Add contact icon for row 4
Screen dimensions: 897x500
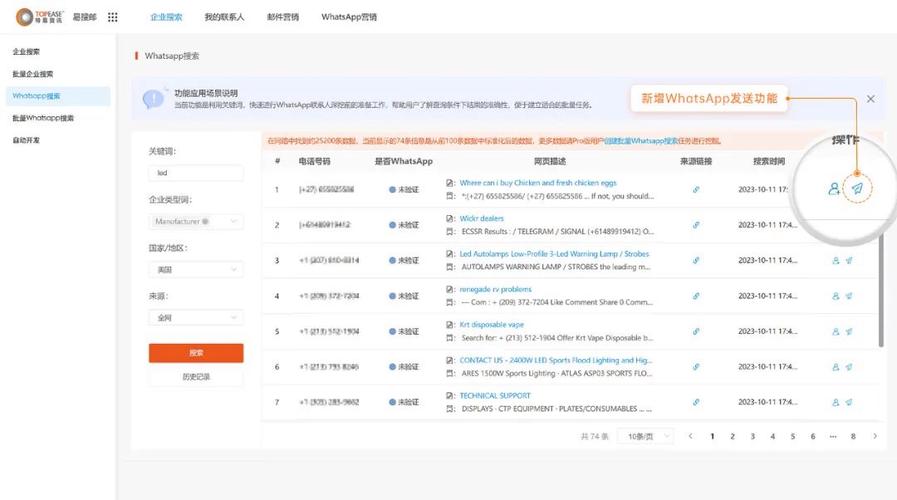[x=835, y=296]
